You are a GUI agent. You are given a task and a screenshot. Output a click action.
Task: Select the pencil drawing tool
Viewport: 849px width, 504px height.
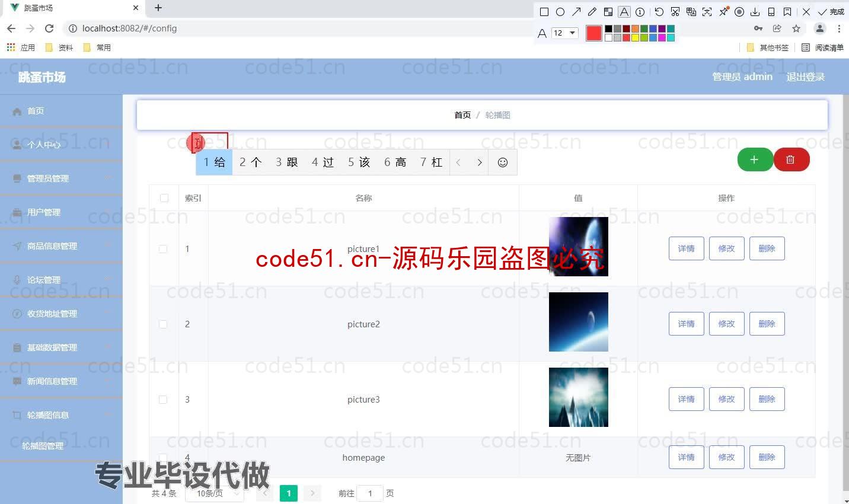(592, 12)
